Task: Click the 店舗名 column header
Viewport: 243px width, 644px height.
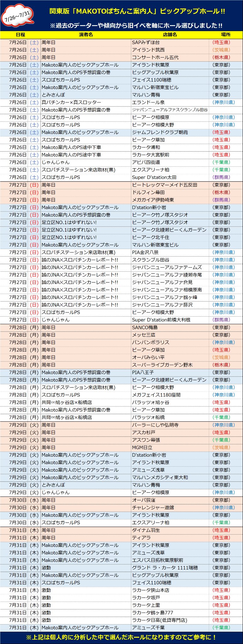Action: (170, 35)
